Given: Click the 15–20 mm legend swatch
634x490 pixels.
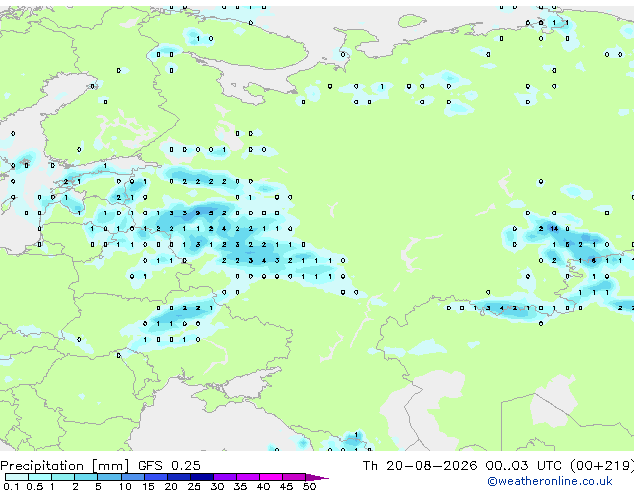Looking at the screenshot, I should coord(156,477).
